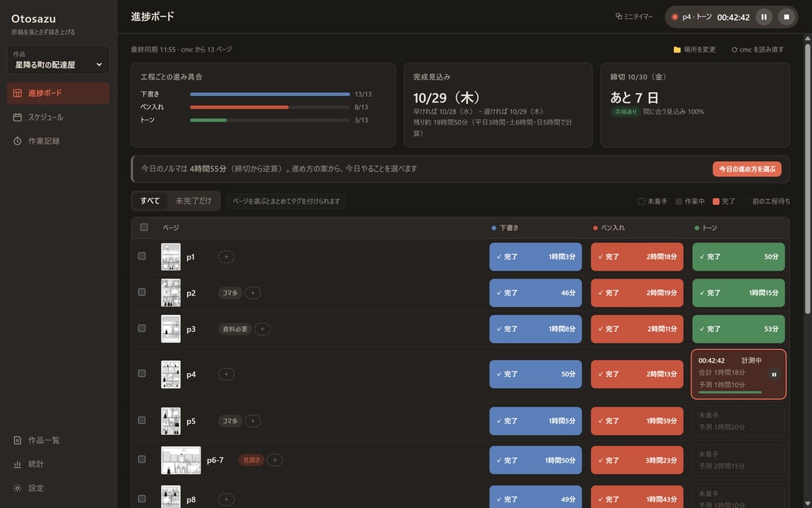
Task: Add another tag to page p3
Action: click(262, 329)
